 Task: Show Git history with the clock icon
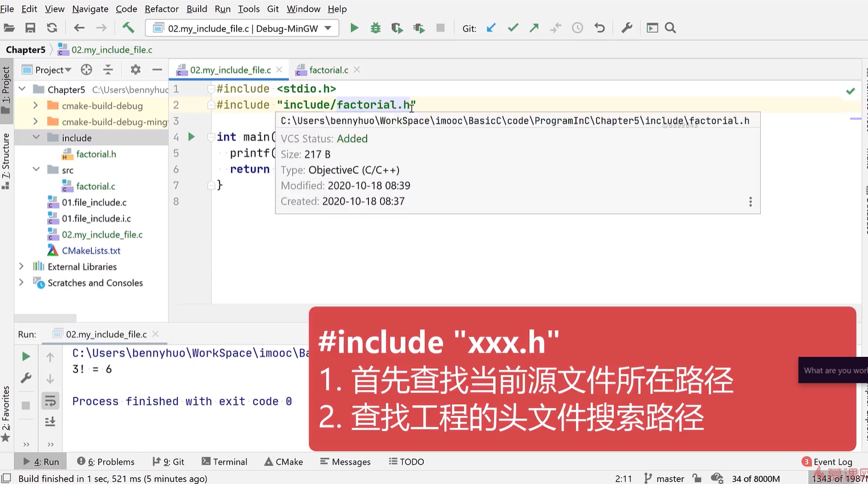click(578, 28)
